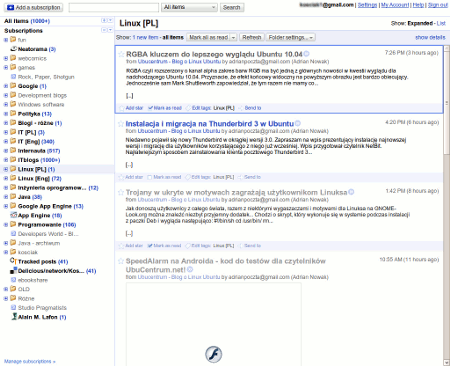The width and height of the screenshot is (450, 366).
Task: Open the Help link
Action: (418, 5)
